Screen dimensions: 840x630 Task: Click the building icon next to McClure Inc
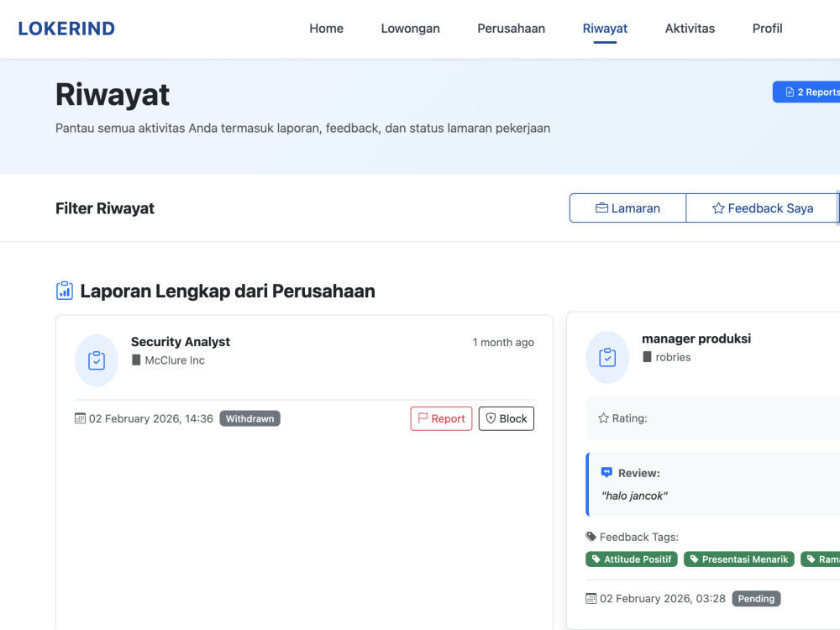tap(136, 360)
